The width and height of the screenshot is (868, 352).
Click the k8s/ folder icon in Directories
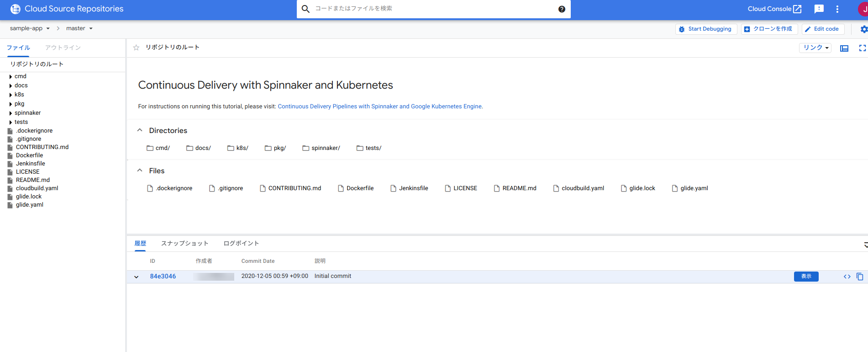(231, 148)
